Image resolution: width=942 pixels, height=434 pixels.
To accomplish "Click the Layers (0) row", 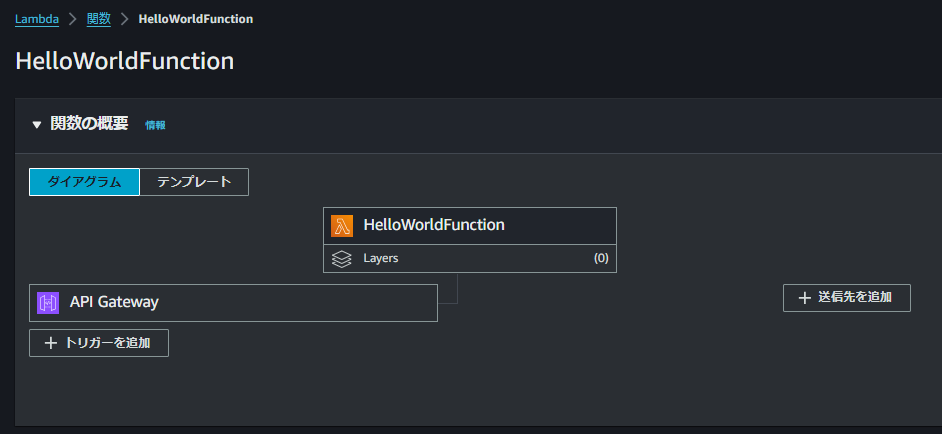I will click(x=470, y=258).
